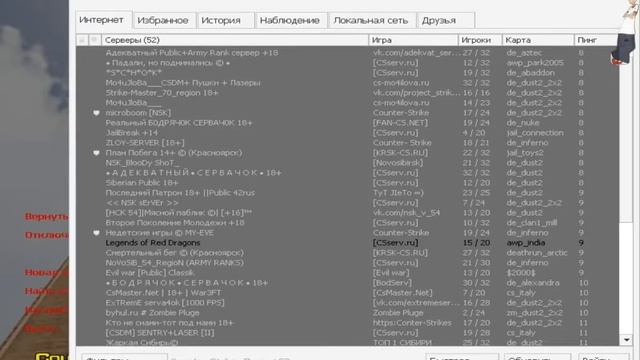Select the Реальный БОДРЯЧОК СЕРВАЧОК 18+ server
640x360 pixels.
(347, 123)
